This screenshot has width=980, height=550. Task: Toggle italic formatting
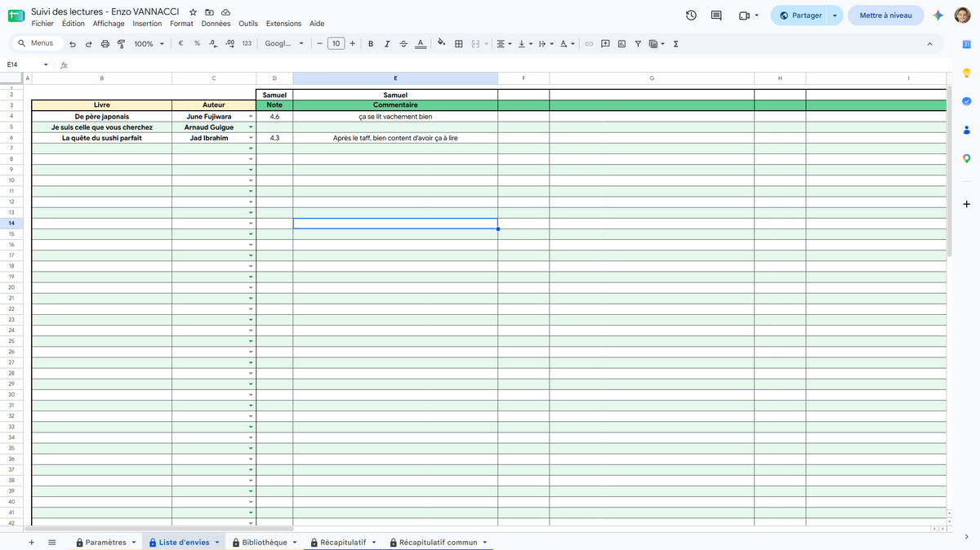pyautogui.click(x=387, y=44)
